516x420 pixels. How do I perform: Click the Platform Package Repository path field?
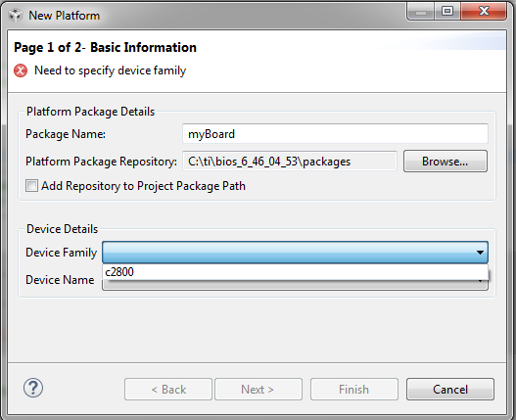click(290, 162)
